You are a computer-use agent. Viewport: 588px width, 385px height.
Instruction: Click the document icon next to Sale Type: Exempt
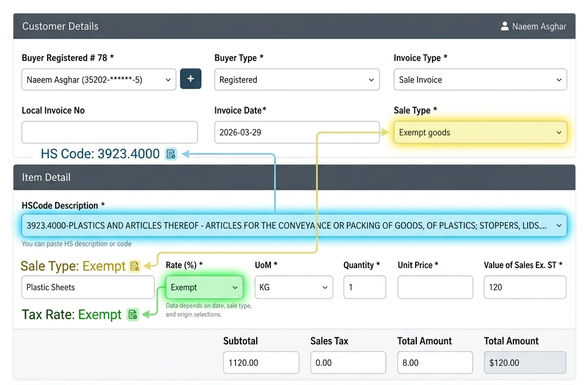pos(134,266)
